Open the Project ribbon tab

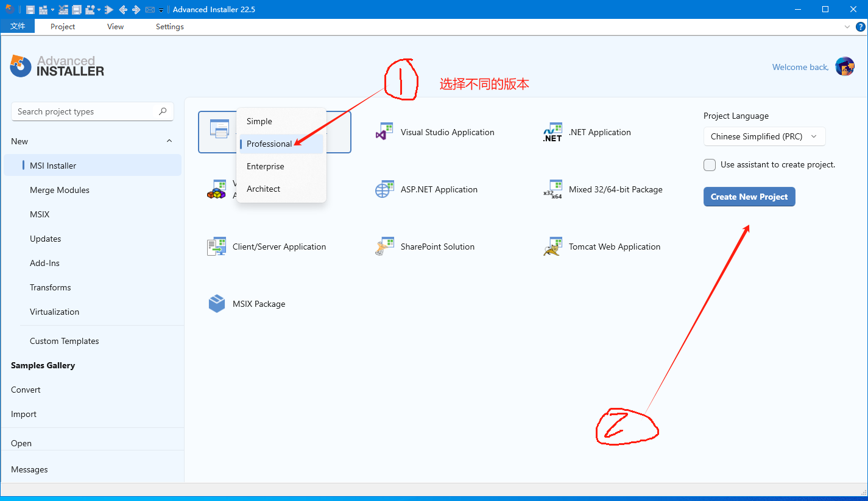63,26
